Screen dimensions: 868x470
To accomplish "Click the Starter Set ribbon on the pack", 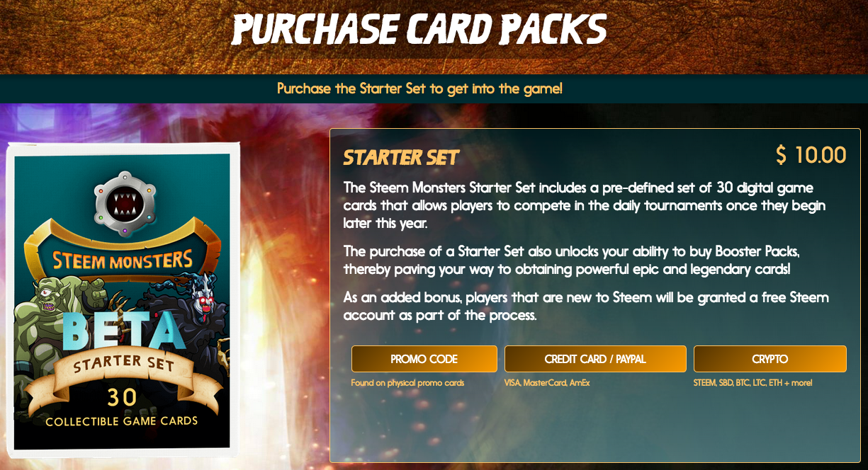I will pos(122,367).
